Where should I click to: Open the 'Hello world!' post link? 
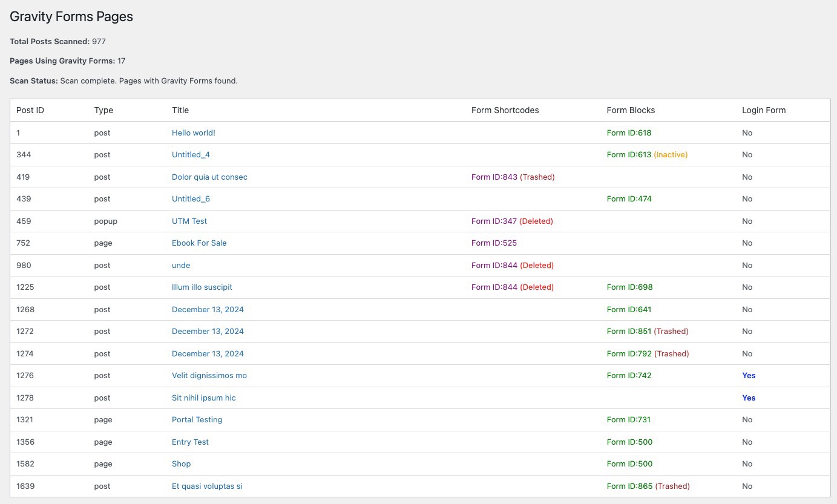193,133
